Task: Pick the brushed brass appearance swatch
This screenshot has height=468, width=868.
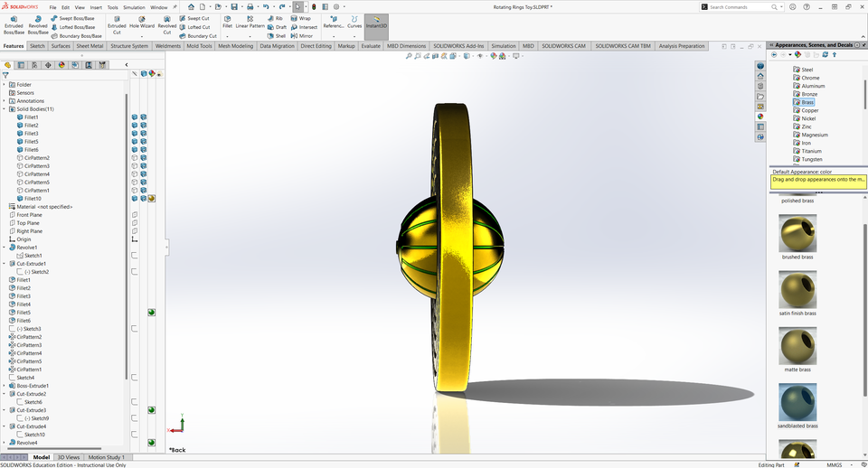Action: click(797, 237)
